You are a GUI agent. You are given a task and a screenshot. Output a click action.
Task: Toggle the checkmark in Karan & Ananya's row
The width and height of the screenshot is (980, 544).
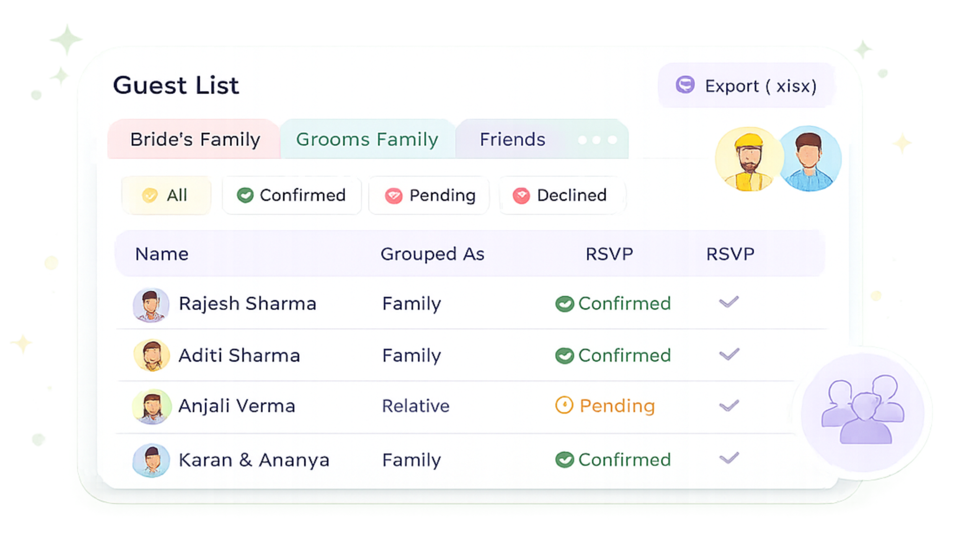[728, 458]
